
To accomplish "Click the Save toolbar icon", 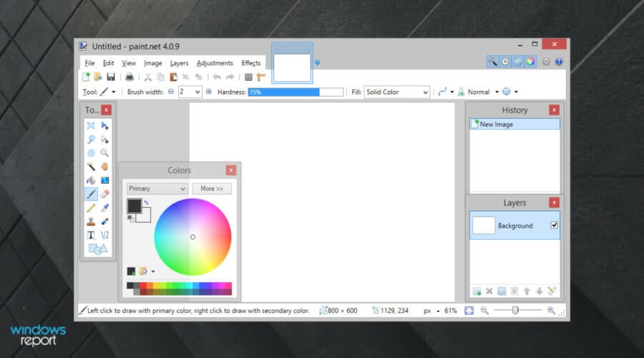I will pyautogui.click(x=110, y=77).
